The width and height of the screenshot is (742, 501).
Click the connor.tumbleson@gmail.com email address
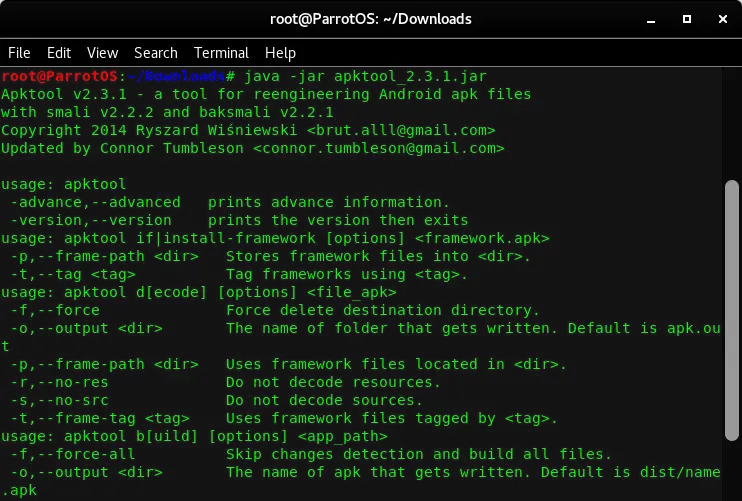point(379,148)
